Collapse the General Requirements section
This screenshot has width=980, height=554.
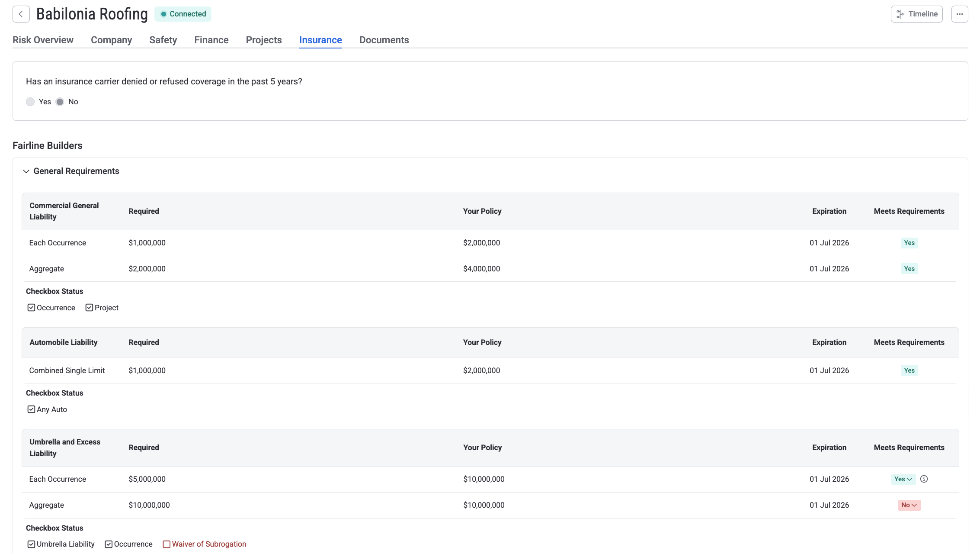(x=26, y=171)
